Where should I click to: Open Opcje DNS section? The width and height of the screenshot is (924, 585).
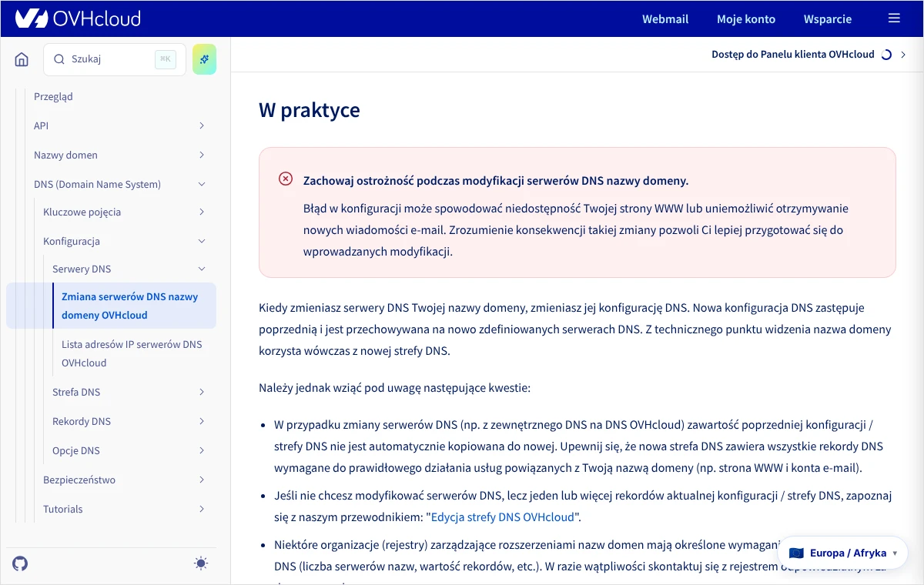tap(76, 450)
